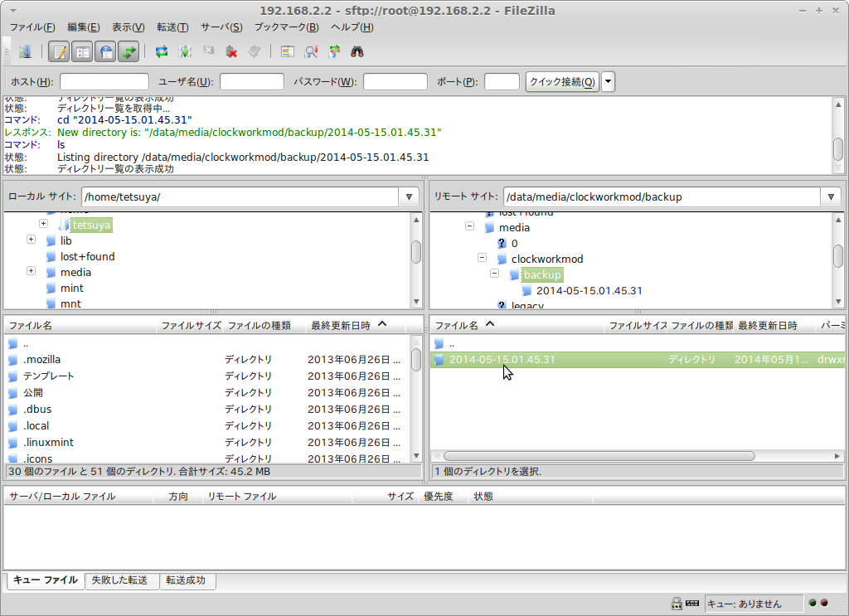This screenshot has width=849, height=616.
Task: Collapse the clockworkmod folder node
Action: [482, 258]
